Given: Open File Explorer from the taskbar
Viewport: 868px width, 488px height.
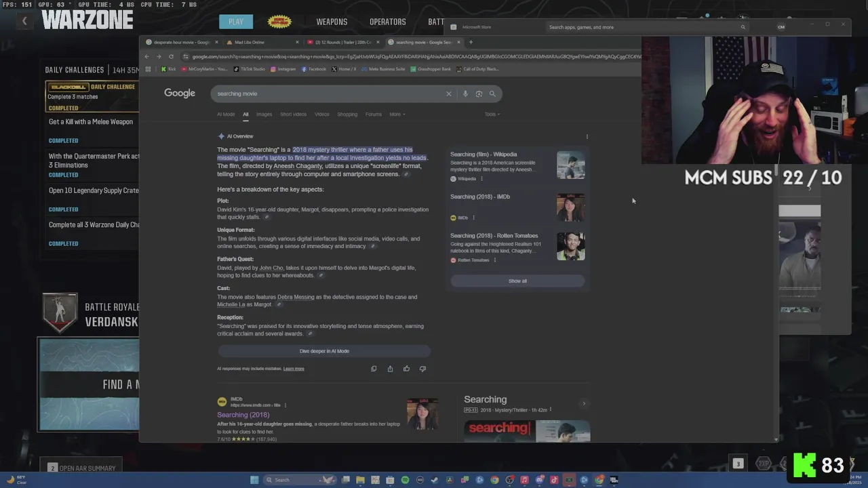Looking at the screenshot, I should (360, 480).
